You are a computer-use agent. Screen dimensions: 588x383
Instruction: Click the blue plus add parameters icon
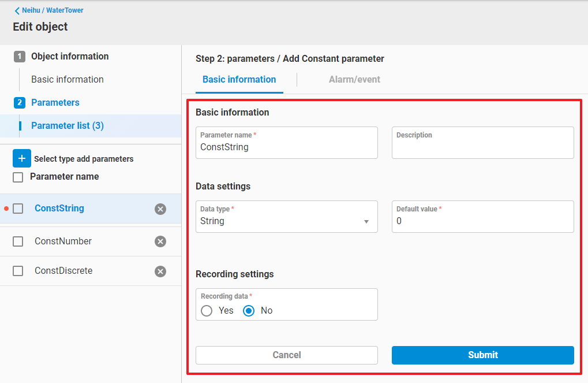coord(21,158)
